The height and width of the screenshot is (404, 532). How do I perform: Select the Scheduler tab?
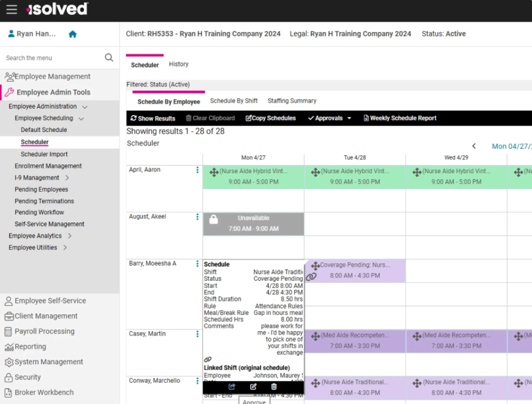click(x=145, y=65)
